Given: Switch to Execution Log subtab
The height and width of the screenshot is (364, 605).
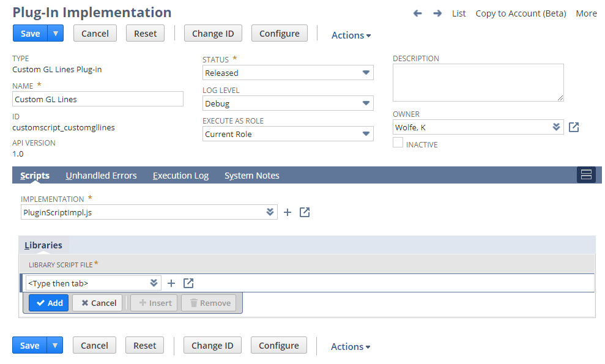Looking at the screenshot, I should pos(180,176).
